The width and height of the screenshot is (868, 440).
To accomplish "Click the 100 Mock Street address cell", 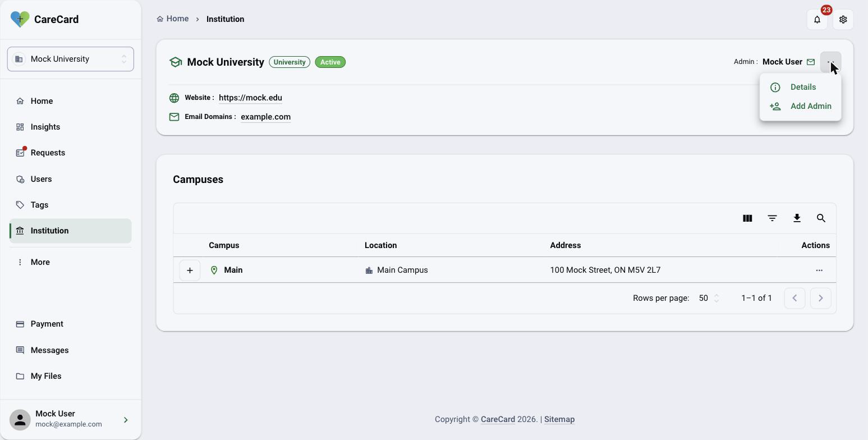I will [x=605, y=270].
